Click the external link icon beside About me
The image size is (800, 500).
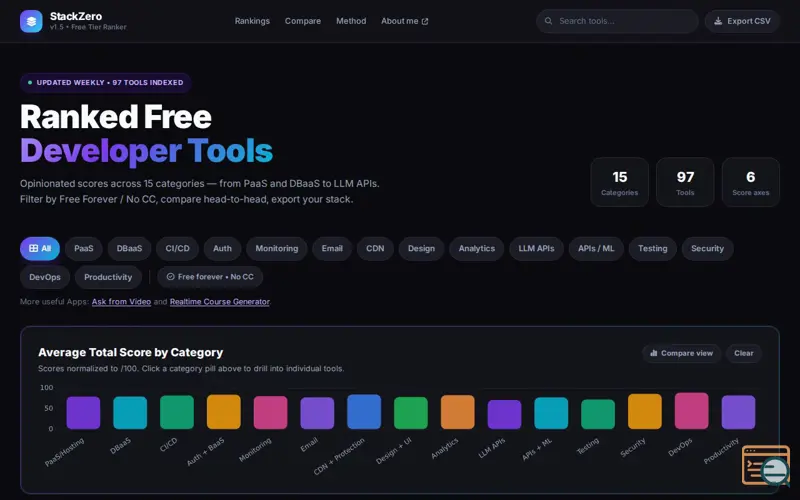coord(425,21)
